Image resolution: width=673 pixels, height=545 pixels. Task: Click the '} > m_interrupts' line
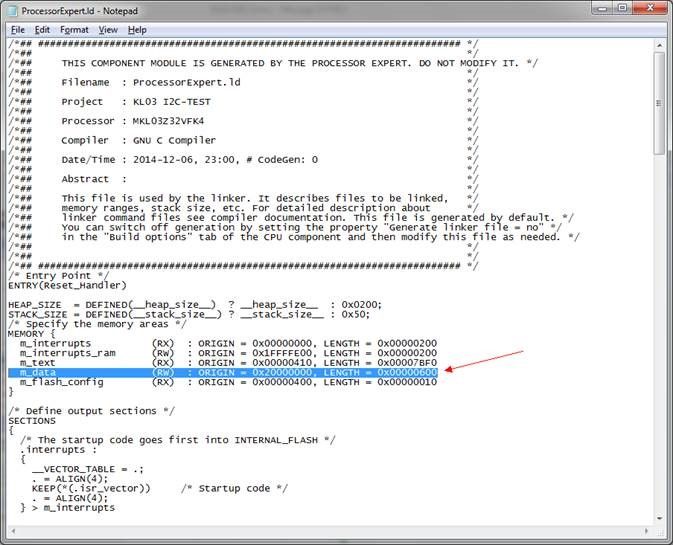(x=67, y=508)
